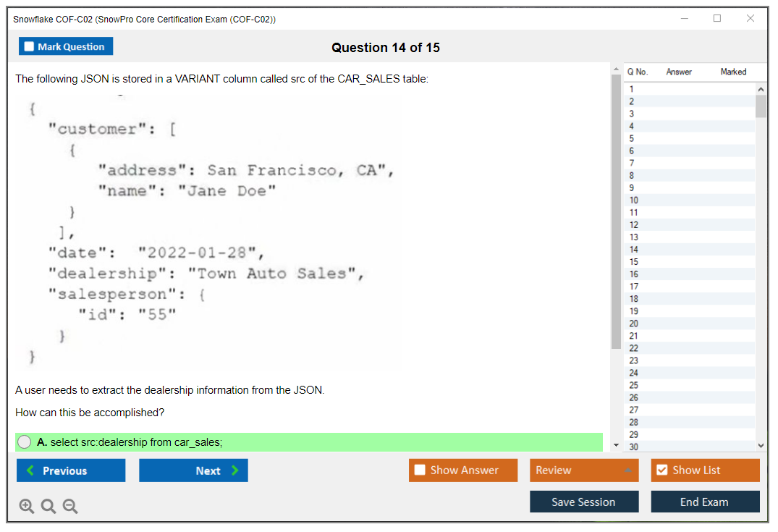The width and height of the screenshot is (778, 532).
Task: Maximize the exam window
Action: [717, 19]
